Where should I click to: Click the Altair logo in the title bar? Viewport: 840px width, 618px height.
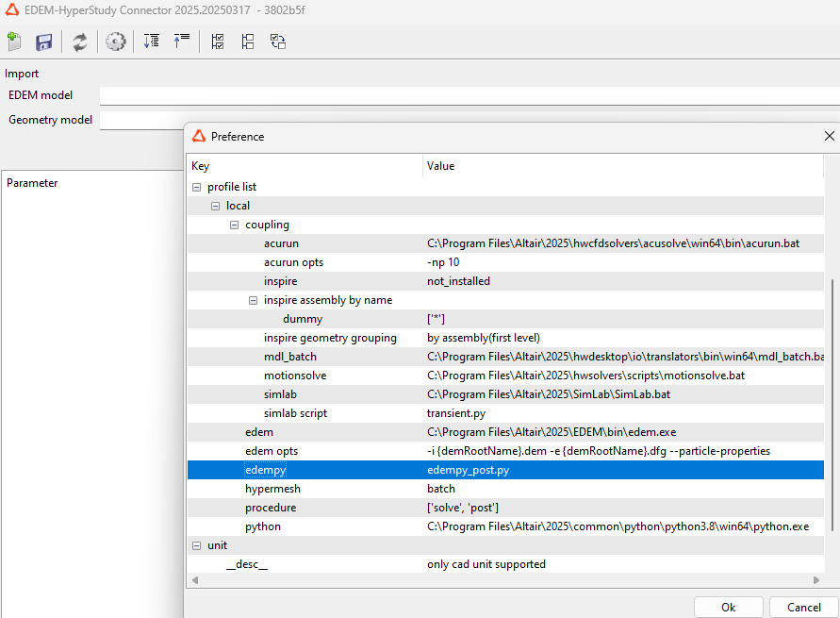[x=12, y=9]
